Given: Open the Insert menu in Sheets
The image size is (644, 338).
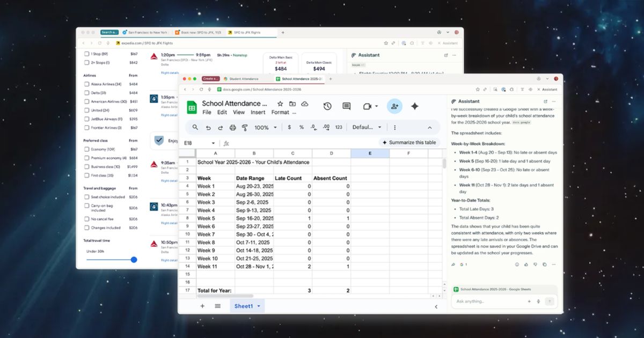Looking at the screenshot, I should (x=258, y=113).
